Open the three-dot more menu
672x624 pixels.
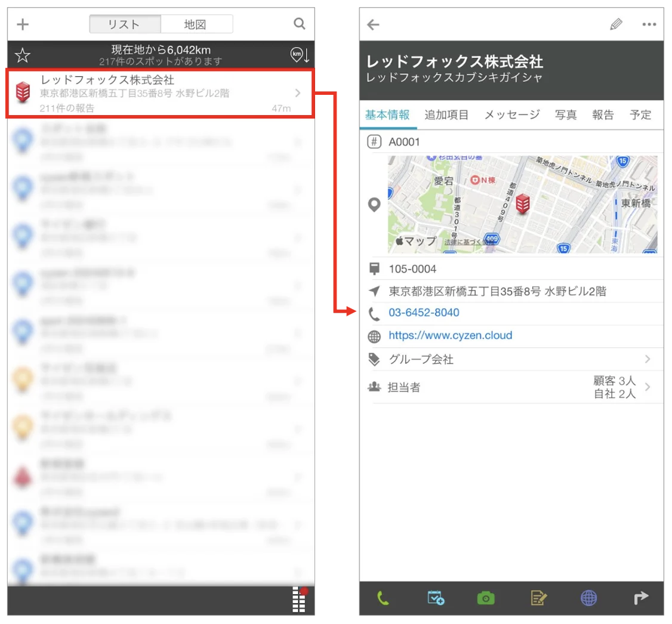click(x=649, y=24)
